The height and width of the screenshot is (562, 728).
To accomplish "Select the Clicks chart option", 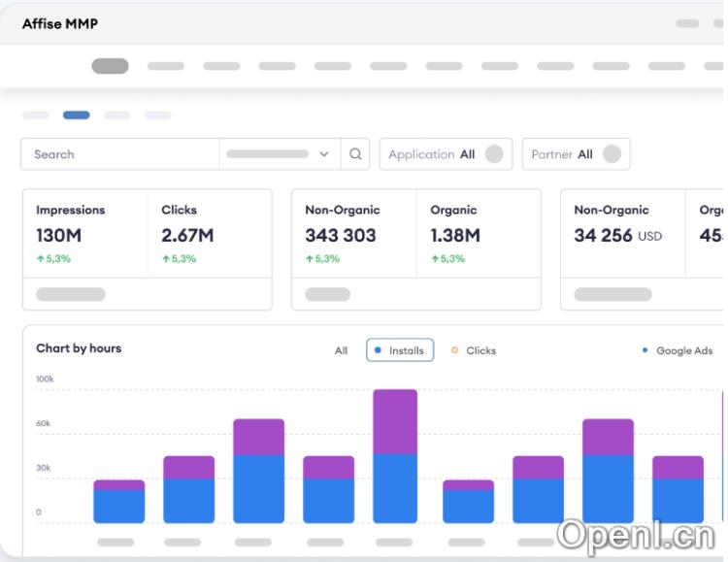I will tap(474, 350).
